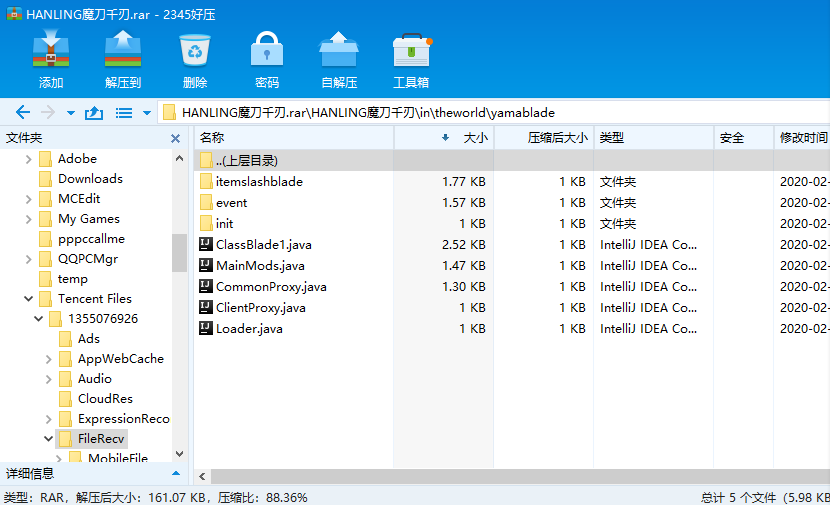The height and width of the screenshot is (505, 830).
Task: Close the 文件夹 folder pane
Action: pos(175,139)
